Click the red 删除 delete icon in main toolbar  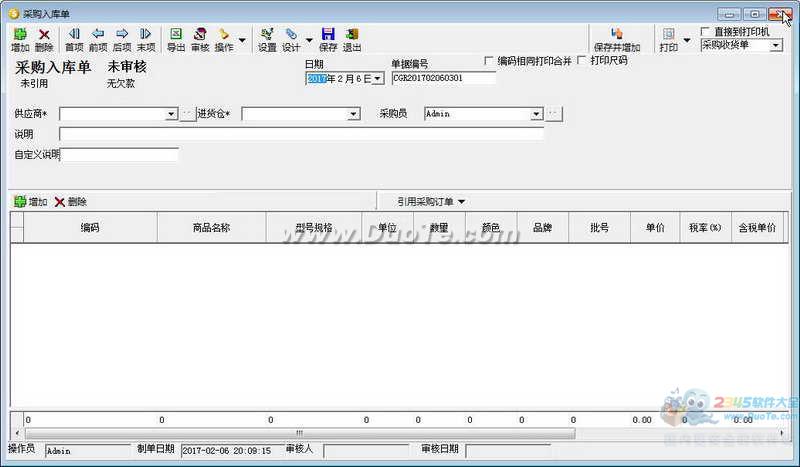[44, 40]
